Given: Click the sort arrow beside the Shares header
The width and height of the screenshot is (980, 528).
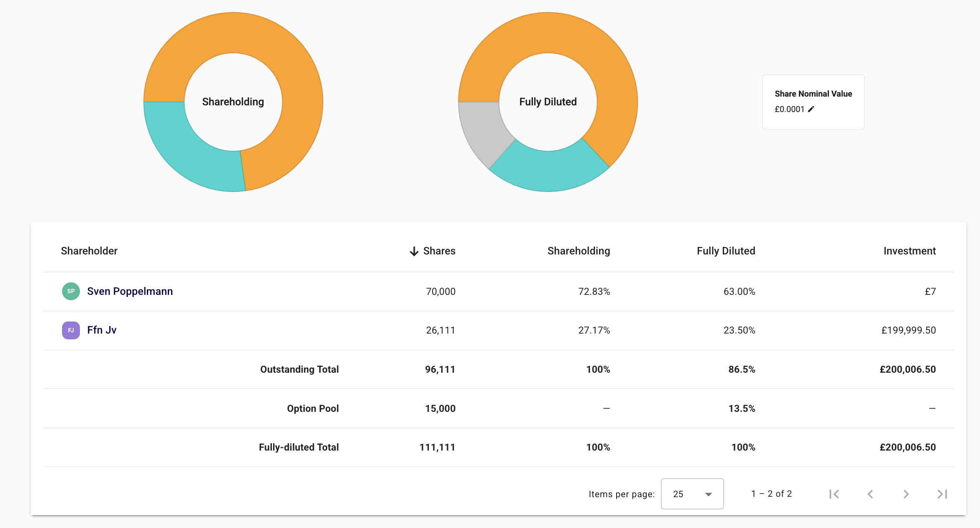Looking at the screenshot, I should [x=414, y=251].
